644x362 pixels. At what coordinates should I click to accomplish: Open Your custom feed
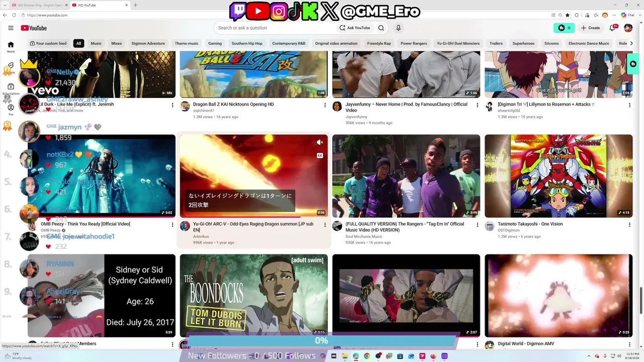48,43
